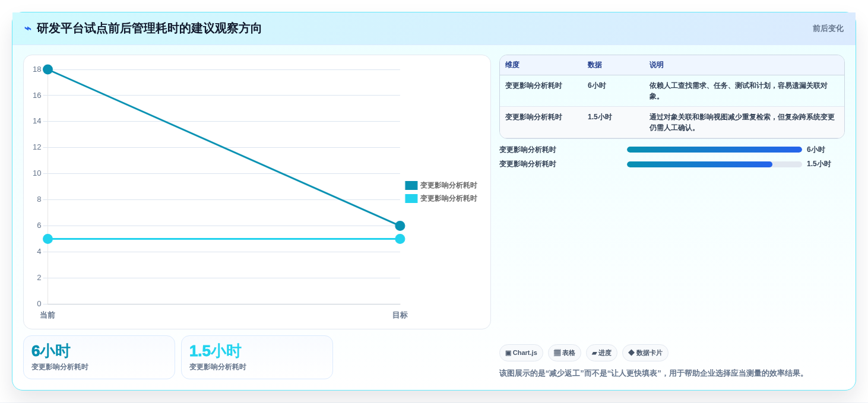Click the y-axis label 18
This screenshot has width=868, height=403.
tap(37, 69)
